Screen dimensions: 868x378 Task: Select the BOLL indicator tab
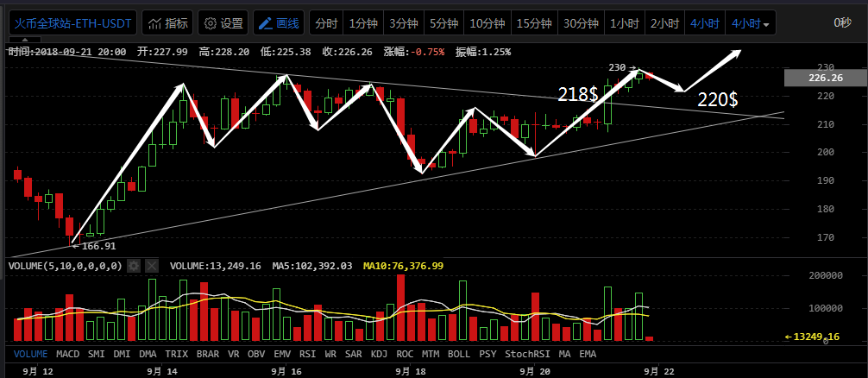click(459, 353)
